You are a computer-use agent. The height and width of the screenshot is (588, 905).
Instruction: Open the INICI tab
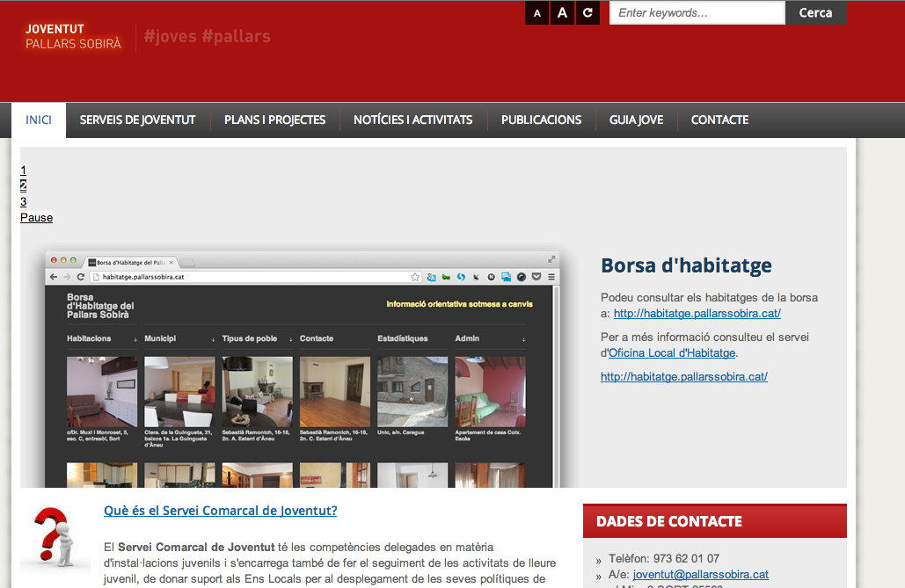(x=39, y=120)
